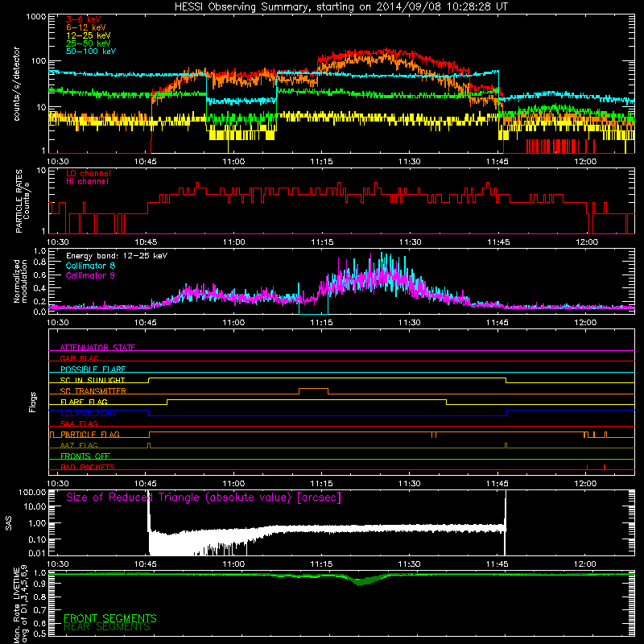Click the 'AAZ FLAG' label
This screenshot has height=644, width=644.
[79, 445]
